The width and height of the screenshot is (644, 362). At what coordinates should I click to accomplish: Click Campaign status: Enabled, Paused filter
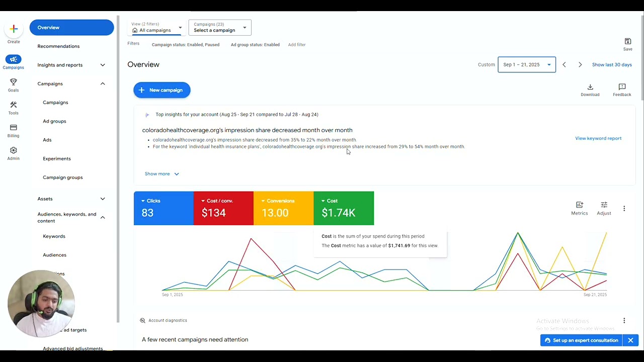point(186,45)
